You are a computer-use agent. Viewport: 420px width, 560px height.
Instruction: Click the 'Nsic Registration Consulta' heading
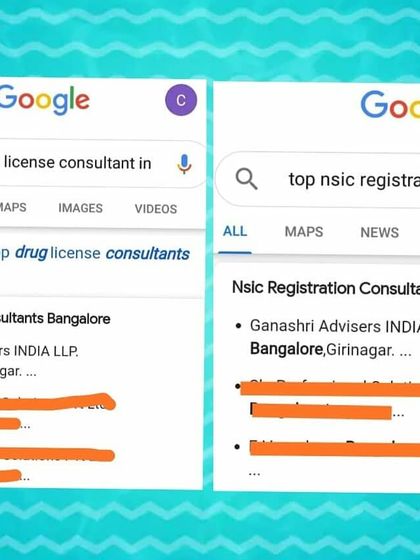click(326, 288)
